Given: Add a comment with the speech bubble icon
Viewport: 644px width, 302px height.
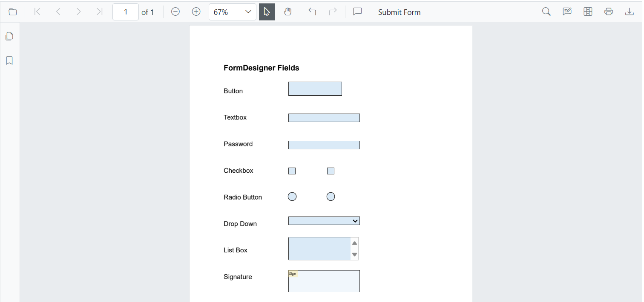Looking at the screenshot, I should [x=357, y=12].
